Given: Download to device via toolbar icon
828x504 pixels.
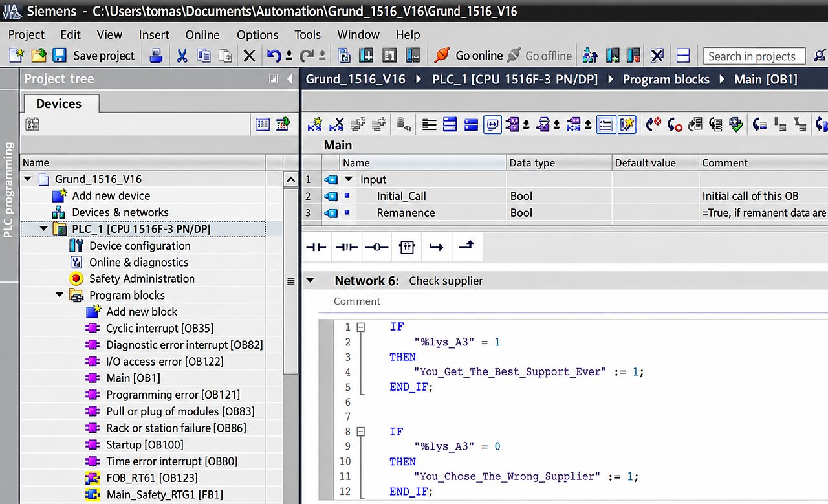Looking at the screenshot, I should (366, 56).
